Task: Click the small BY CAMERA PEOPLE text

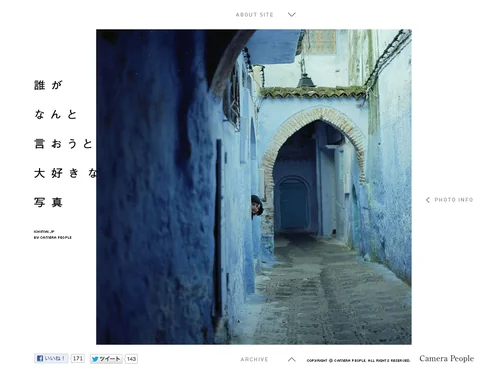Action: (x=53, y=237)
